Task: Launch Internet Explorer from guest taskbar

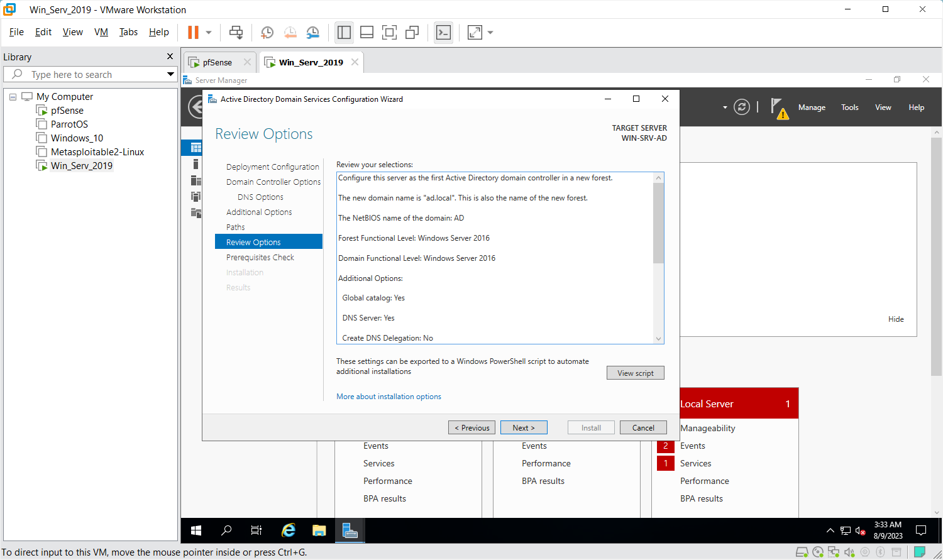Action: 288,530
